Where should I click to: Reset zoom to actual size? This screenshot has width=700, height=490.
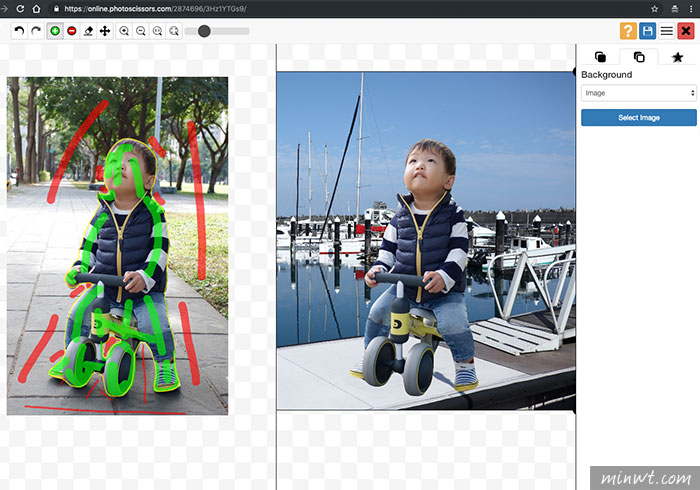pyautogui.click(x=157, y=31)
